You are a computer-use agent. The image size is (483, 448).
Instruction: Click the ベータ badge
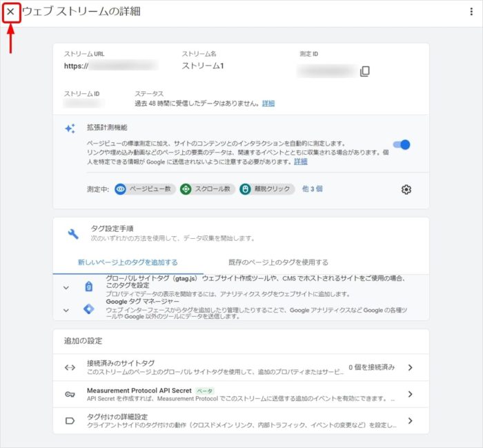(205, 391)
